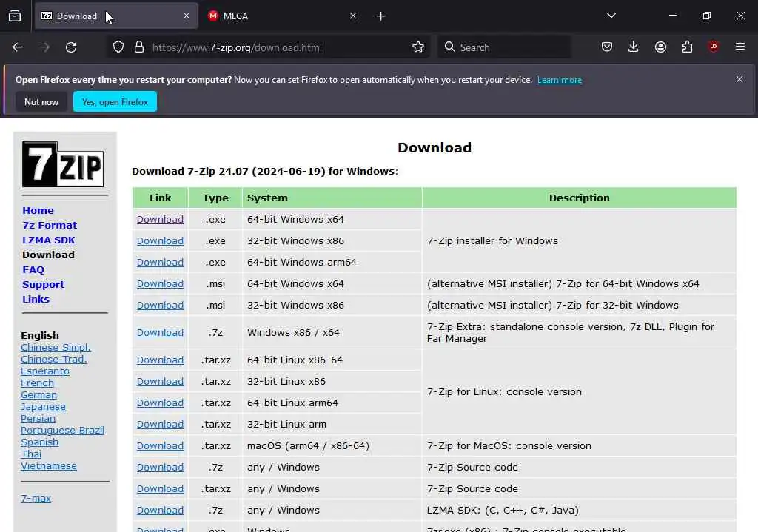
Task: Switch language to Thai
Action: (31, 454)
